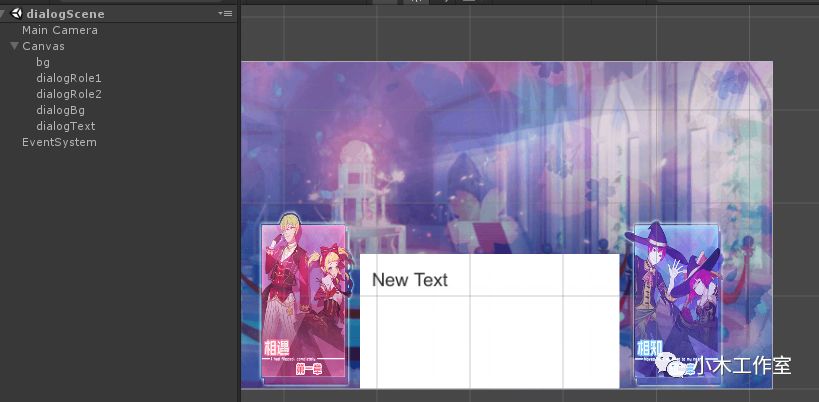Screen dimensions: 819x402
Task: Open the dialogScene options menu icon
Action: 226,13
